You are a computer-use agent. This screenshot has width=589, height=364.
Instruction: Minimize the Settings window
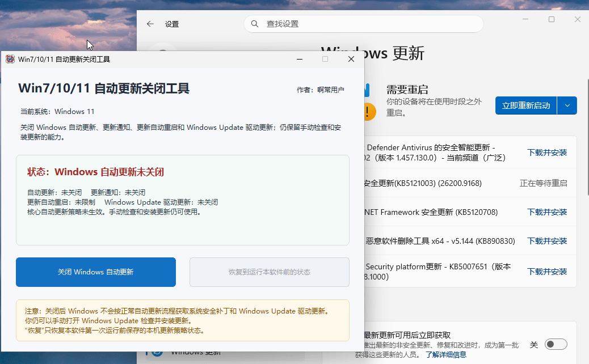(x=525, y=19)
